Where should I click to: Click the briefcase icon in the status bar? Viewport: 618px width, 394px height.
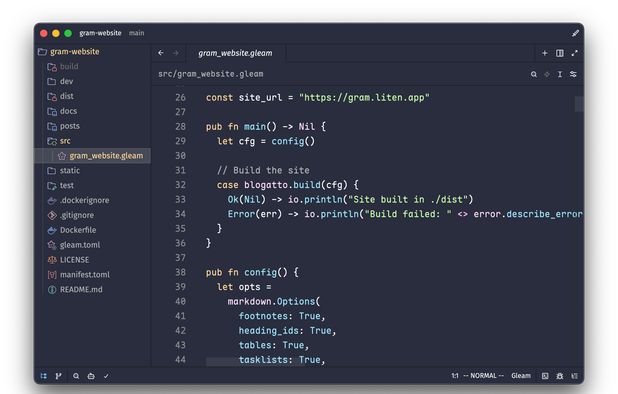coord(91,376)
